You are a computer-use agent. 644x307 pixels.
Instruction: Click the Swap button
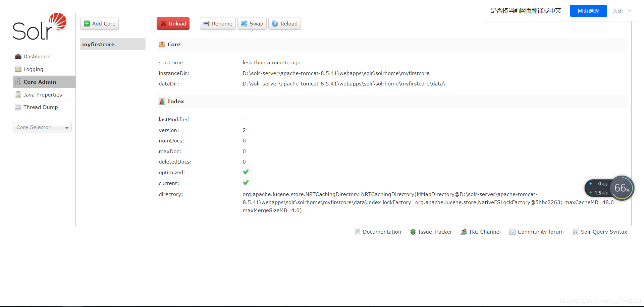252,23
